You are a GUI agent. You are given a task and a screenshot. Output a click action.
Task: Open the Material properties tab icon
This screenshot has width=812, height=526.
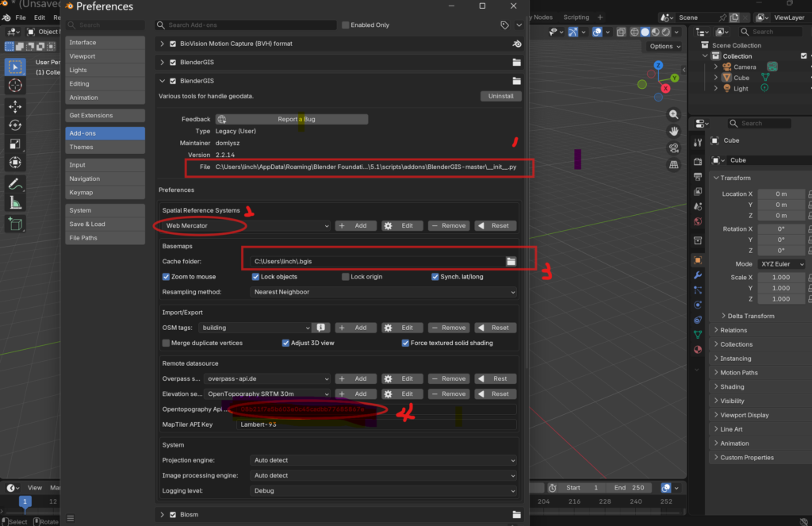(698, 349)
